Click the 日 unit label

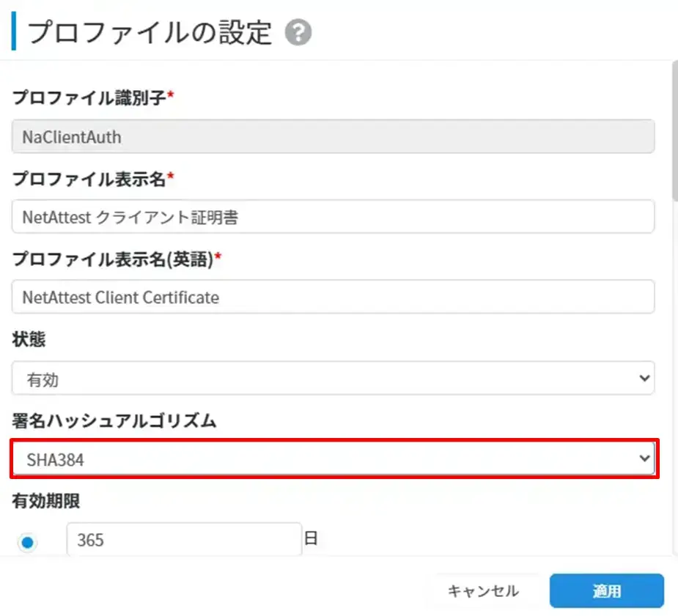(x=311, y=541)
